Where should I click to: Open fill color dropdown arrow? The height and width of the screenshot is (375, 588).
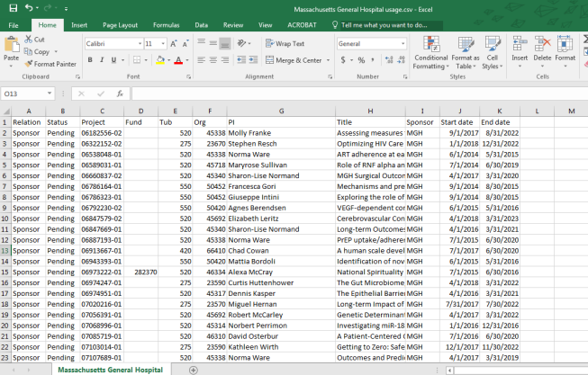(x=168, y=60)
